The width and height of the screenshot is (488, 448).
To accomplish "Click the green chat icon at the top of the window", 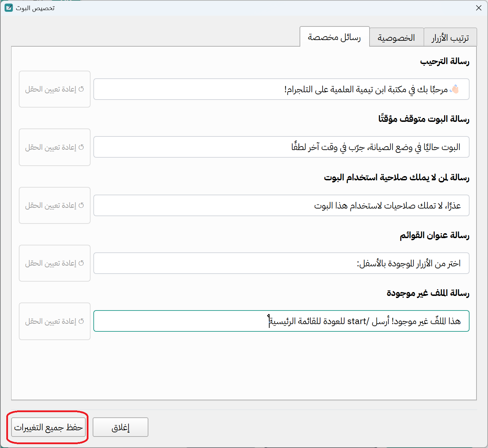I will [8, 8].
